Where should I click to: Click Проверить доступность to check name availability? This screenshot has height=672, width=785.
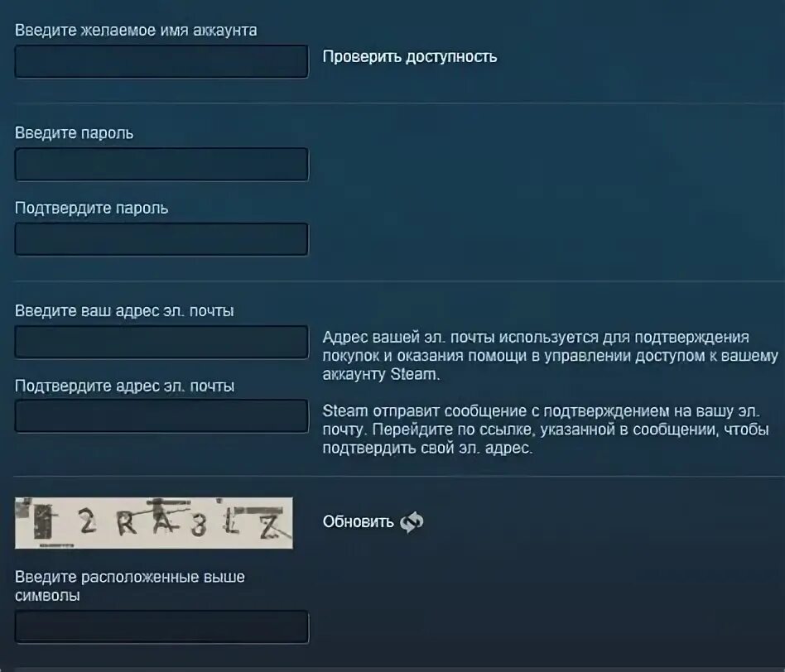tap(410, 57)
